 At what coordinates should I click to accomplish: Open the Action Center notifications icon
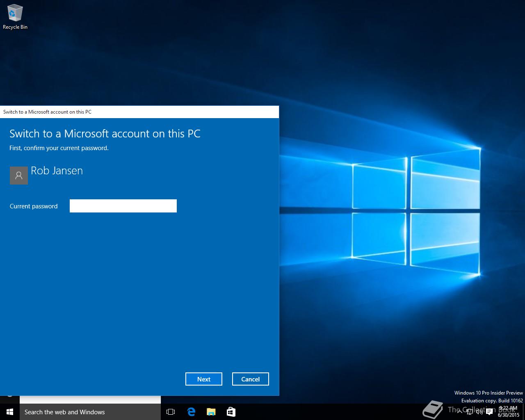[489, 412]
